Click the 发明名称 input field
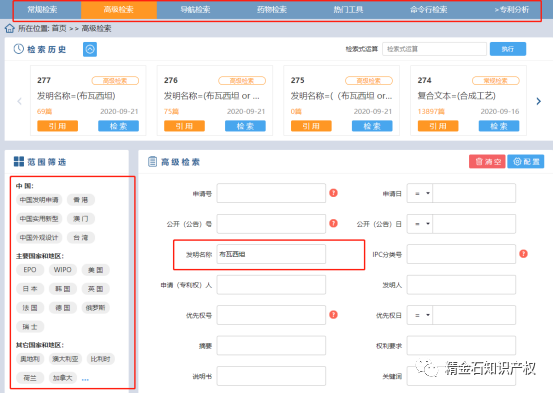Viewport: 553px width, 393px height. [271, 254]
